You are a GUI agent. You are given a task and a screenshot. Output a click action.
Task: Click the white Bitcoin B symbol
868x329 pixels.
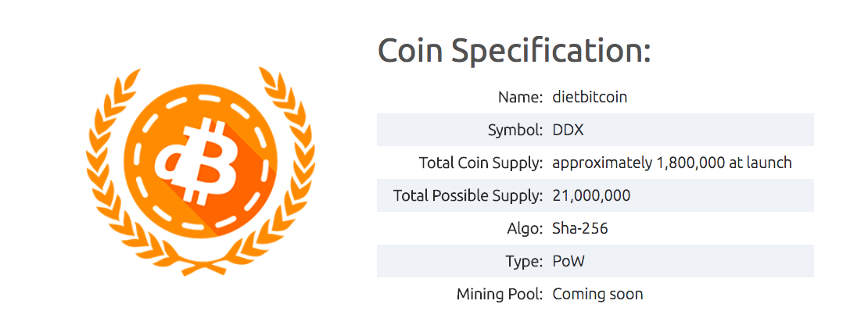[197, 160]
